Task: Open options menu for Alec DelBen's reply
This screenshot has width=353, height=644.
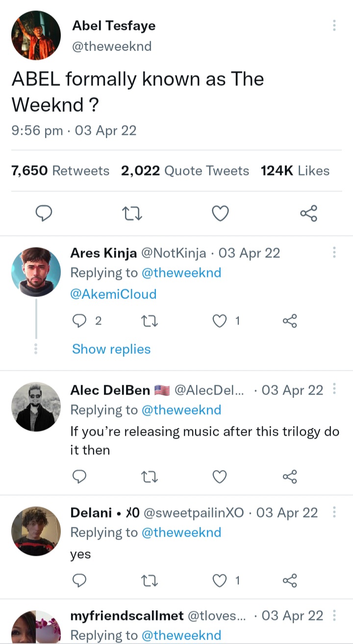Action: point(334,389)
